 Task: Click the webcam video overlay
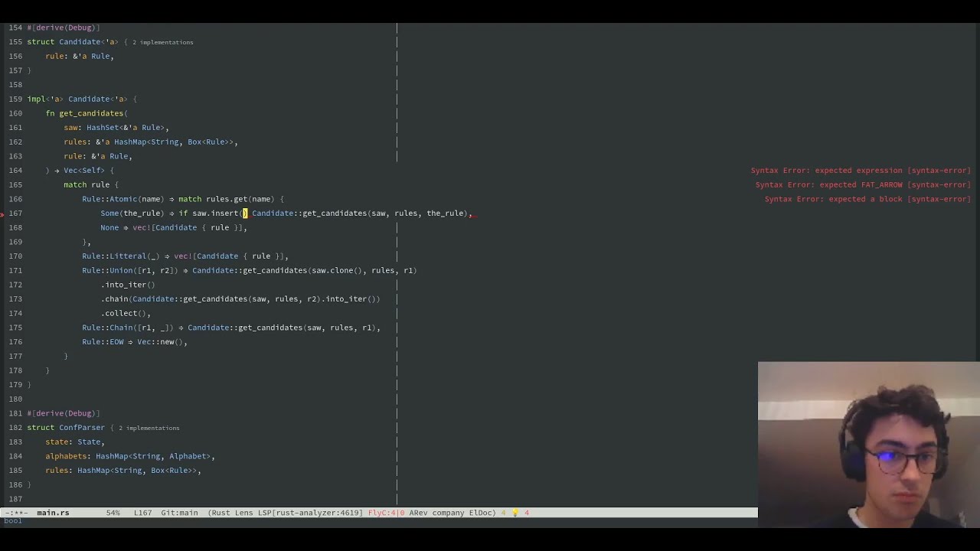tap(869, 445)
